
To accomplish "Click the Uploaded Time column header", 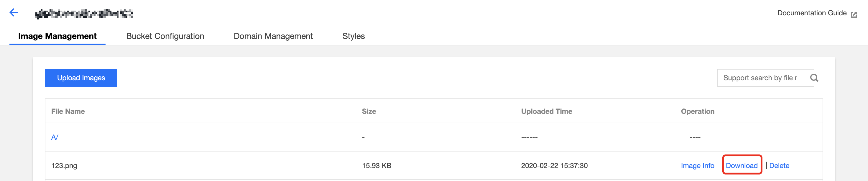I will pyautogui.click(x=546, y=111).
